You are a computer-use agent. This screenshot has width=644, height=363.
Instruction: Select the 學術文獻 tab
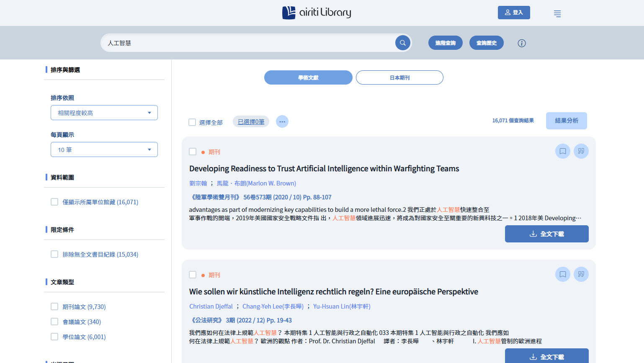[308, 77]
